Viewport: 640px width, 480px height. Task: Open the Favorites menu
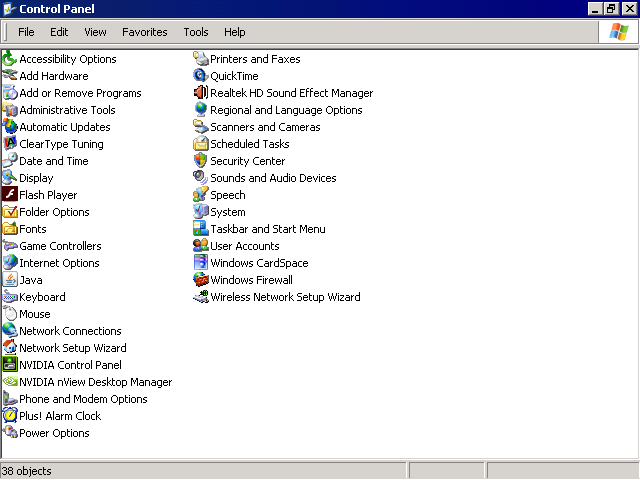click(144, 32)
